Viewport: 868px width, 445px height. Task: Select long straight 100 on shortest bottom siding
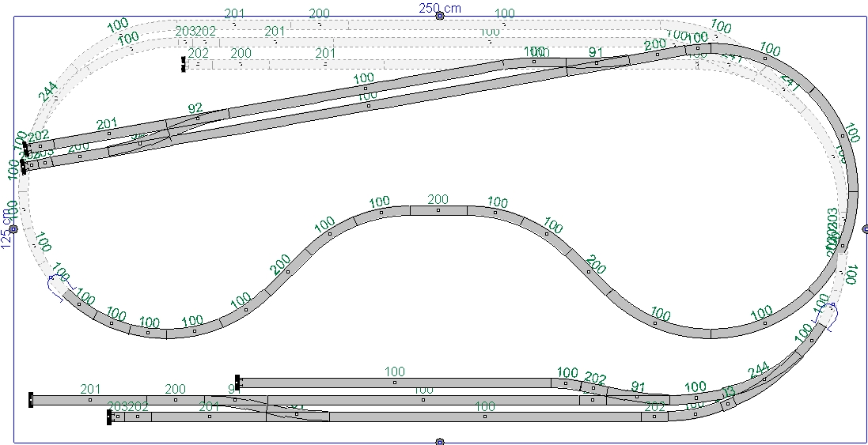[394, 383]
